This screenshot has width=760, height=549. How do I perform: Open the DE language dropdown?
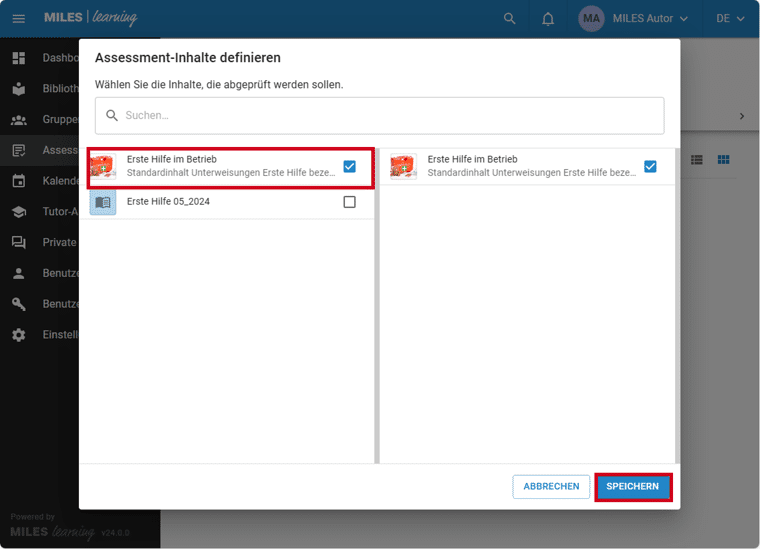[x=730, y=19]
